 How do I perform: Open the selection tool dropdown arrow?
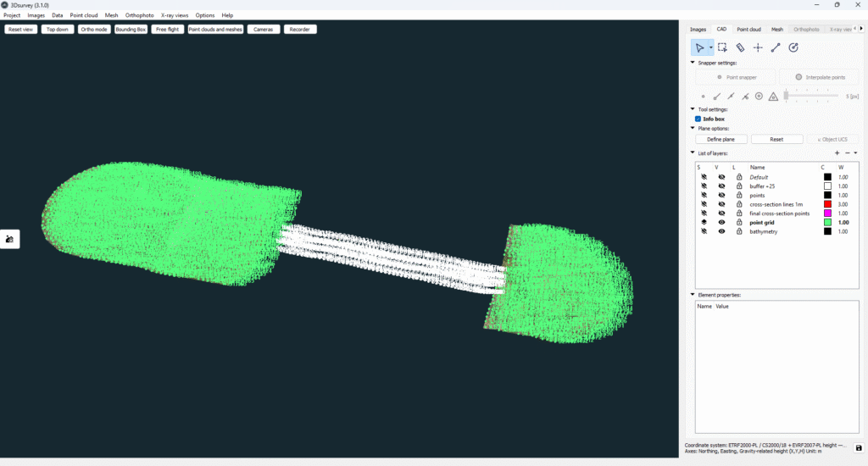pyautogui.click(x=711, y=47)
